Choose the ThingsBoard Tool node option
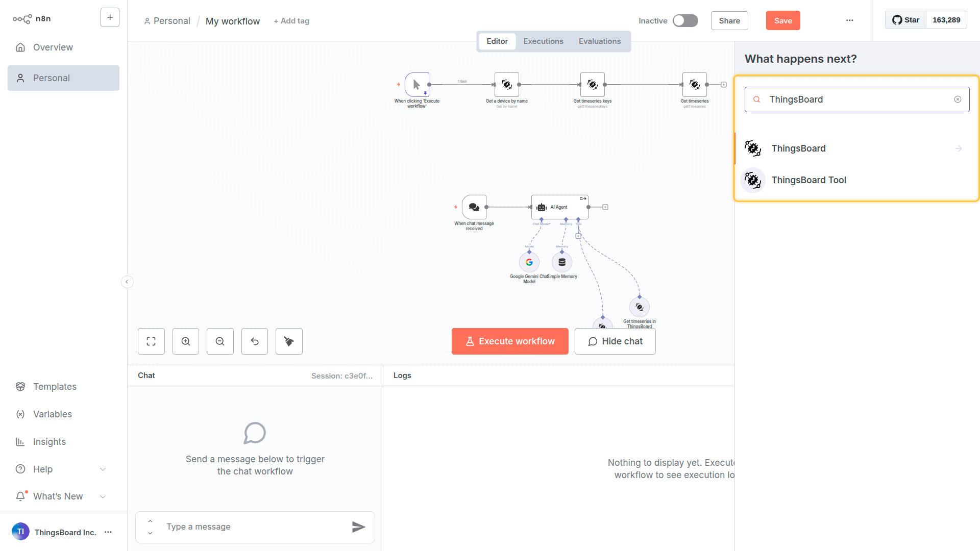Viewport: 980px width, 551px height. click(808, 180)
